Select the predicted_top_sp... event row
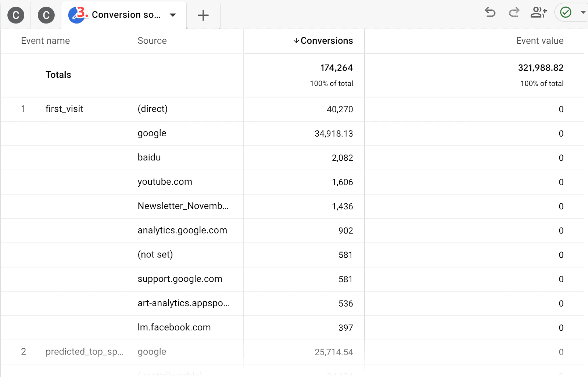This screenshot has width=588, height=377. tap(85, 352)
